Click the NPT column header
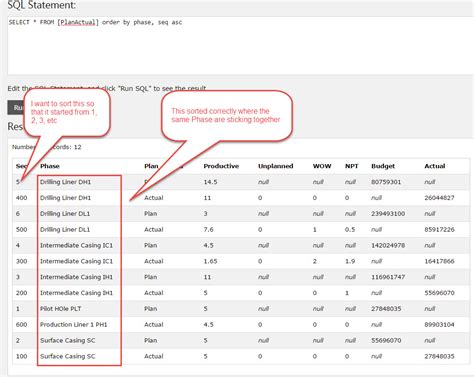 [351, 166]
